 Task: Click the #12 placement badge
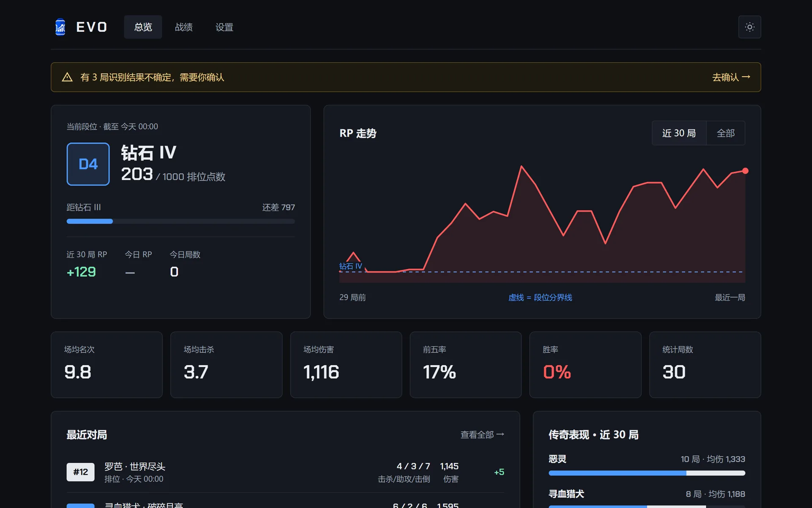coord(80,472)
